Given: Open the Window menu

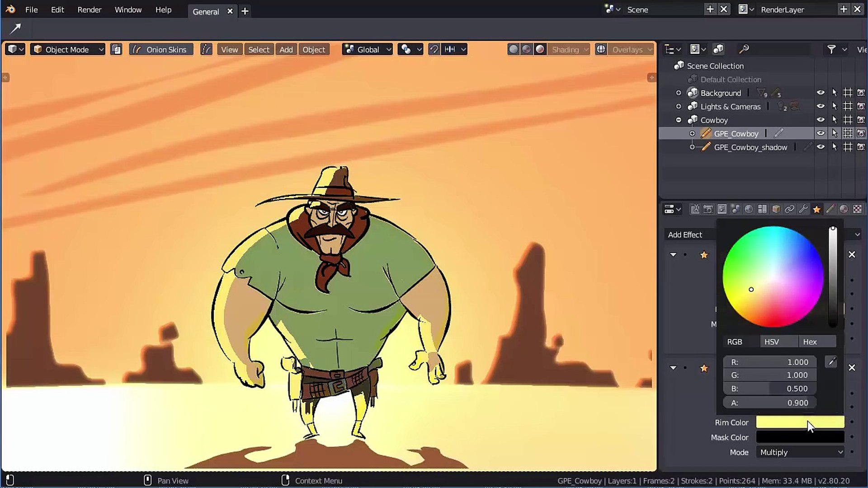Looking at the screenshot, I should pyautogui.click(x=128, y=9).
